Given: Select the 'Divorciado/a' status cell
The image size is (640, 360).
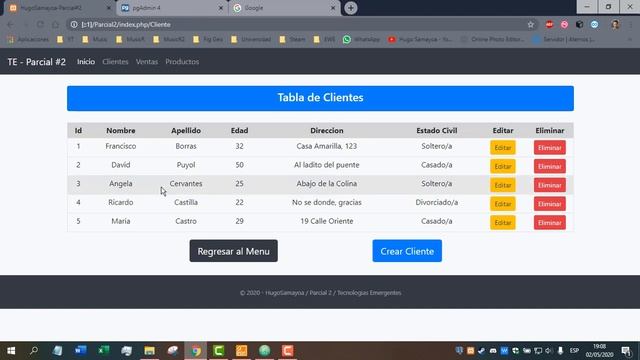Looking at the screenshot, I should tap(437, 202).
